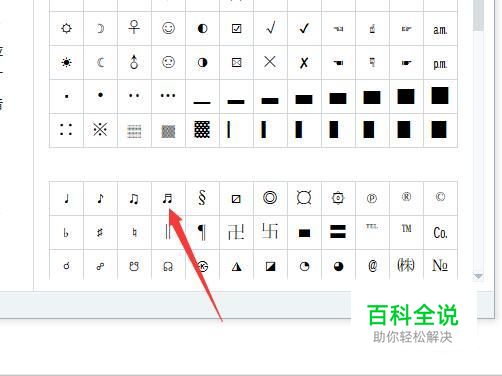This screenshot has width=502, height=376.
Task: Click the scrollbar down arrow
Action: [x=478, y=276]
